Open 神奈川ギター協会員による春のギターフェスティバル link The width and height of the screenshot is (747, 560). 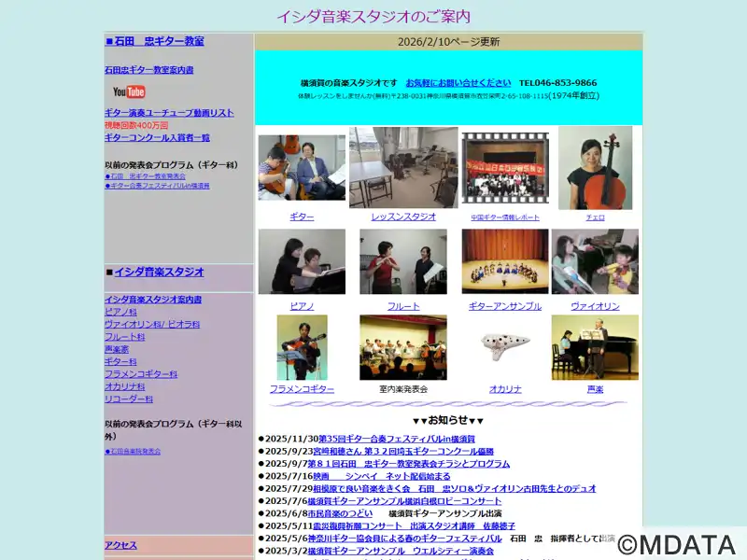405,539
